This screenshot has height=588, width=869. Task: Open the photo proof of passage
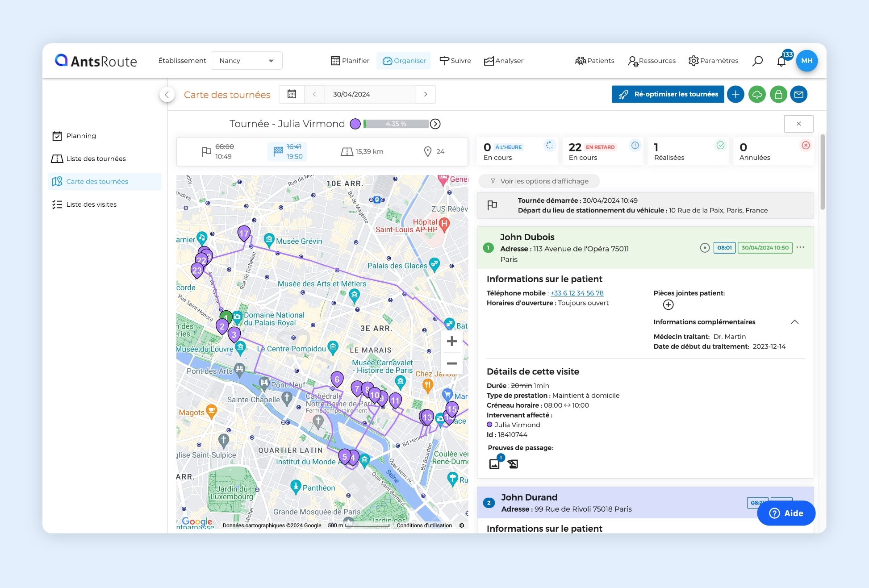[494, 464]
